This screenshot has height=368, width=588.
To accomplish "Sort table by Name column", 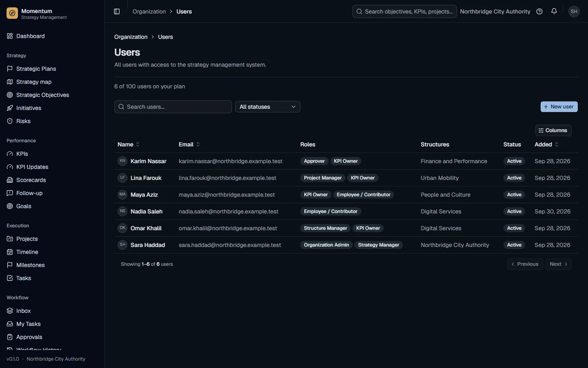I will click(x=129, y=144).
